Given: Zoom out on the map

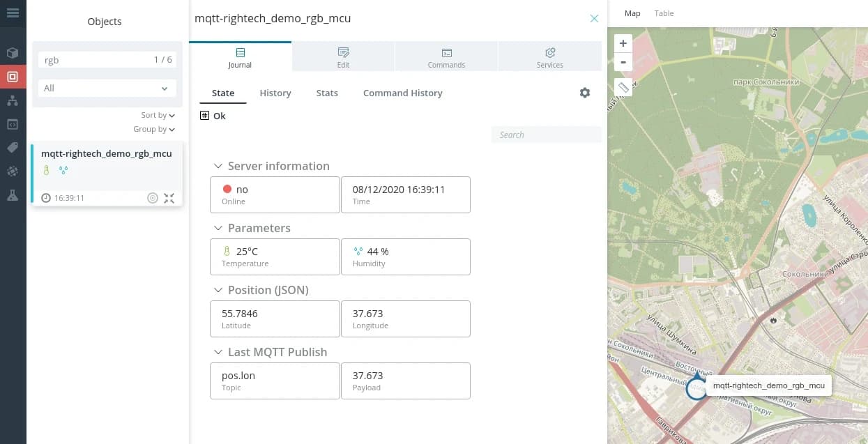Looking at the screenshot, I should point(623,62).
